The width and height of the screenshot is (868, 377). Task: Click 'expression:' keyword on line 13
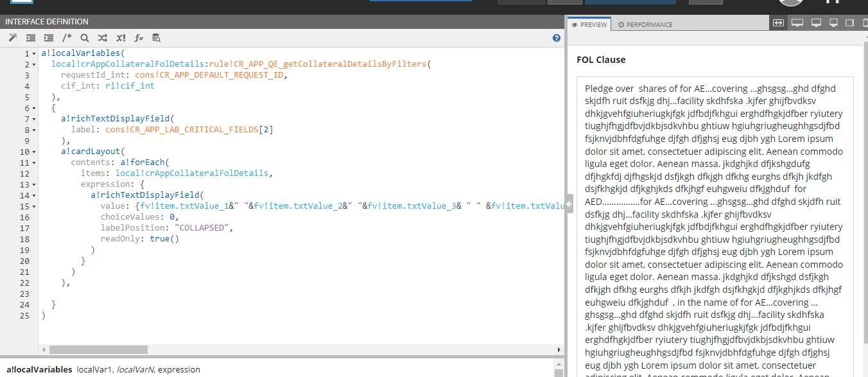point(105,184)
